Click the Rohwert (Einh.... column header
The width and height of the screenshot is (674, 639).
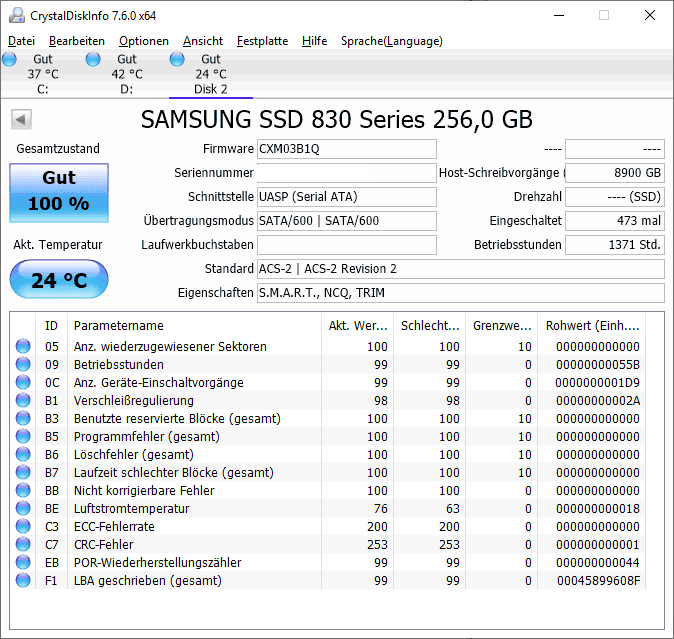(592, 326)
